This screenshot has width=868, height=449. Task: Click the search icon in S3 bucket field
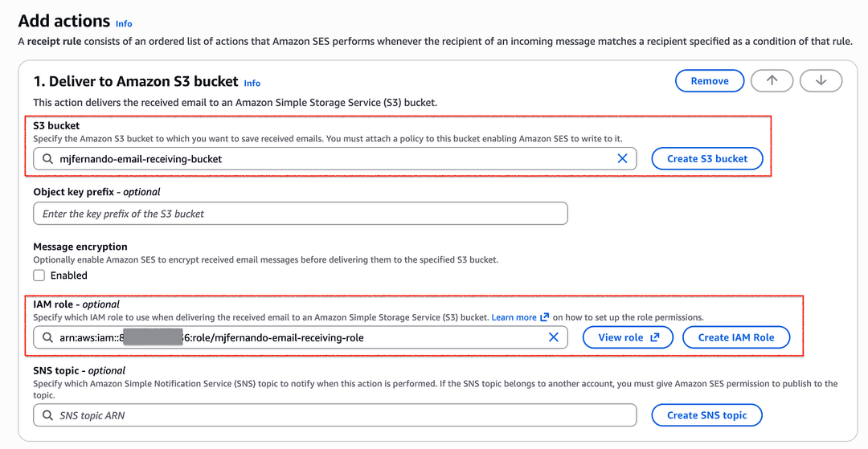tap(48, 159)
